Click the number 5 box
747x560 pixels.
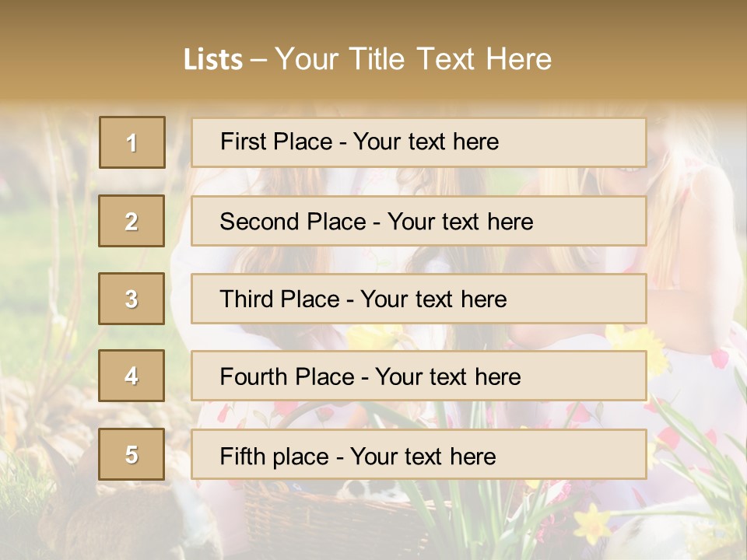132,453
